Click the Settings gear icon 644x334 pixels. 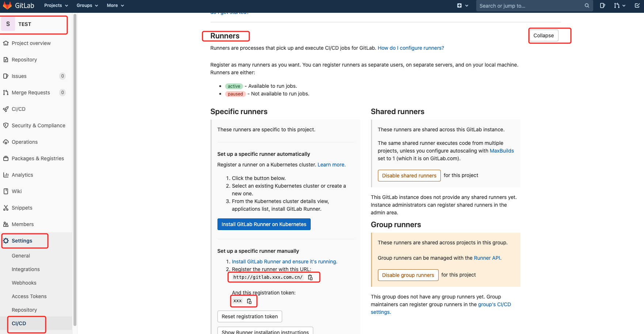[6, 241]
